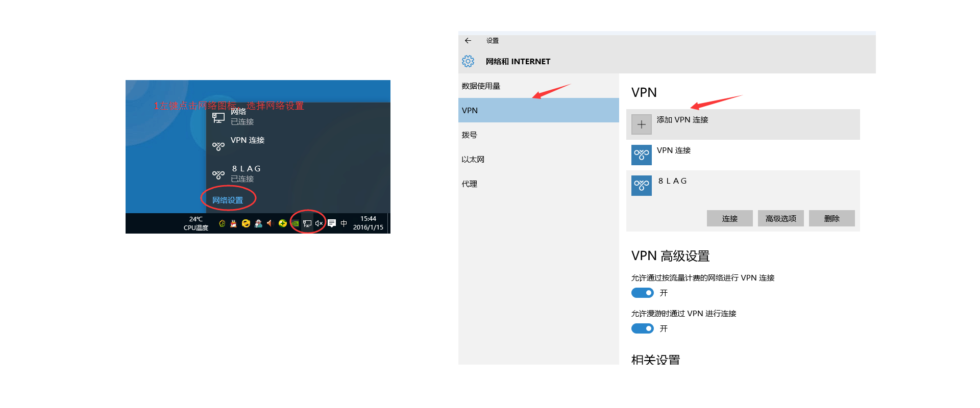
Task: Click the 网络设置 link in flyout
Action: [x=228, y=200]
